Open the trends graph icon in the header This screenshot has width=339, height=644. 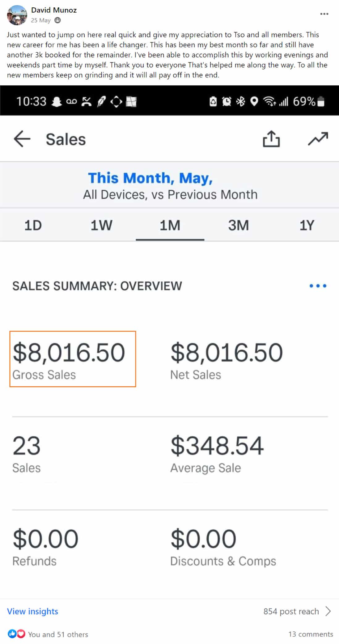[318, 139]
